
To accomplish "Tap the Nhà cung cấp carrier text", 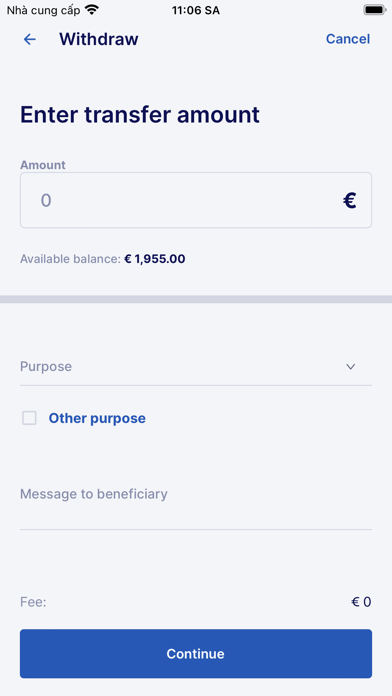I will pyautogui.click(x=44, y=10).
